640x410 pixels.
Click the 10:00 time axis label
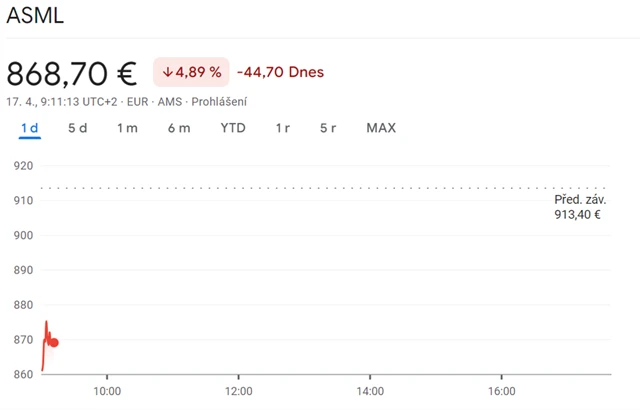[107, 391]
